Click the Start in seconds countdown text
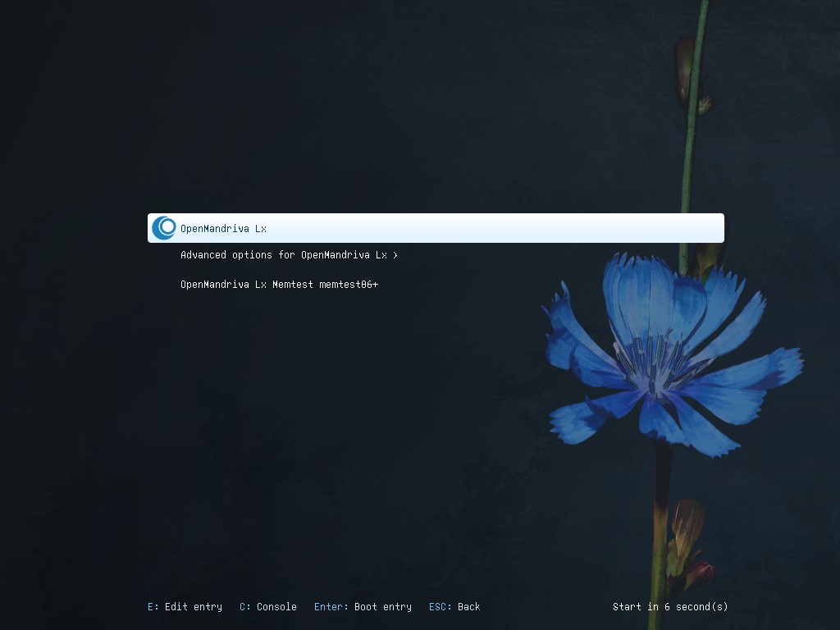840x630 pixels. tap(669, 607)
